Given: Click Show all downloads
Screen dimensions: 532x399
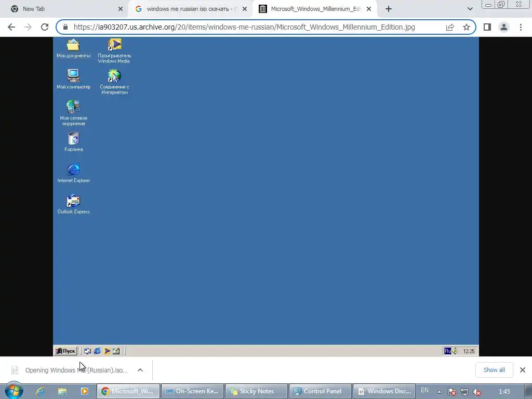Looking at the screenshot, I should coord(494,370).
